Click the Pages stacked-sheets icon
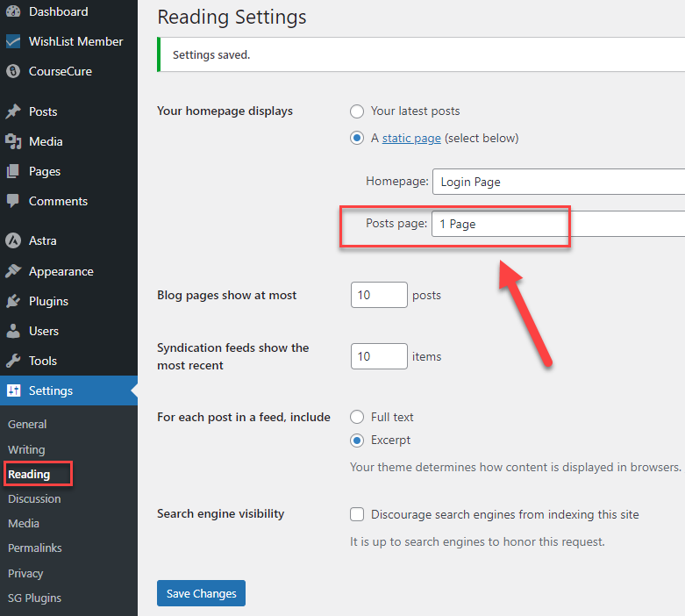The width and height of the screenshot is (685, 616). (13, 171)
